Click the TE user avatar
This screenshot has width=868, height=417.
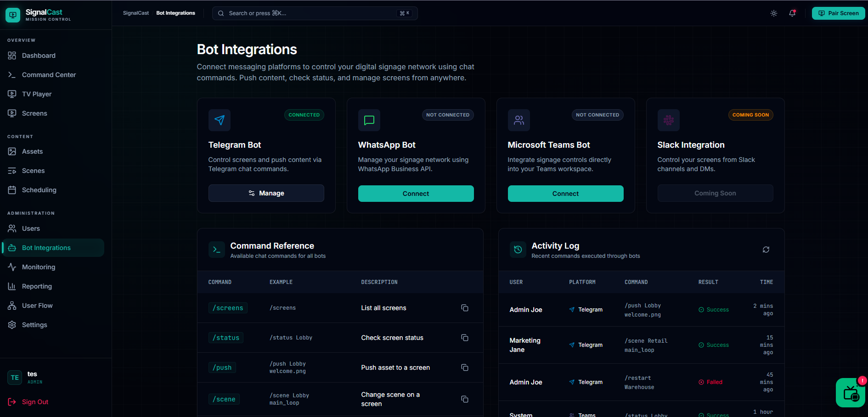pyautogui.click(x=15, y=378)
